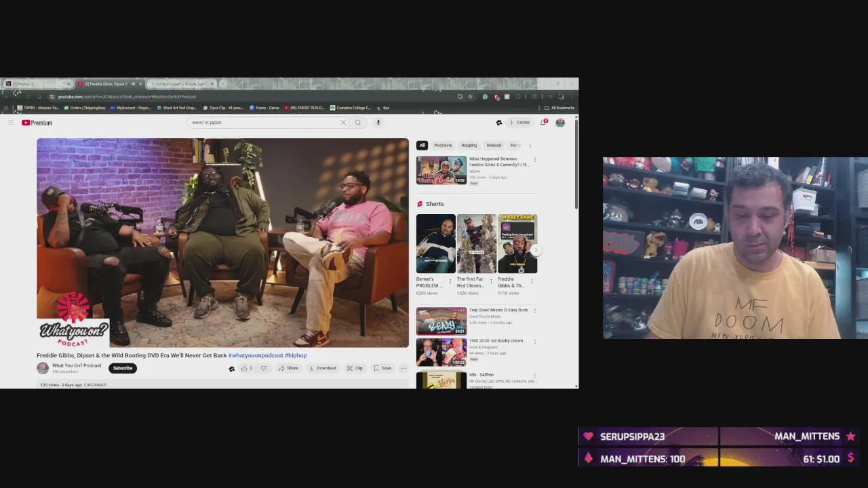Viewport: 868px width, 488px height.
Task: Open options for 'Terp Basel Miami' video
Action: (x=534, y=310)
